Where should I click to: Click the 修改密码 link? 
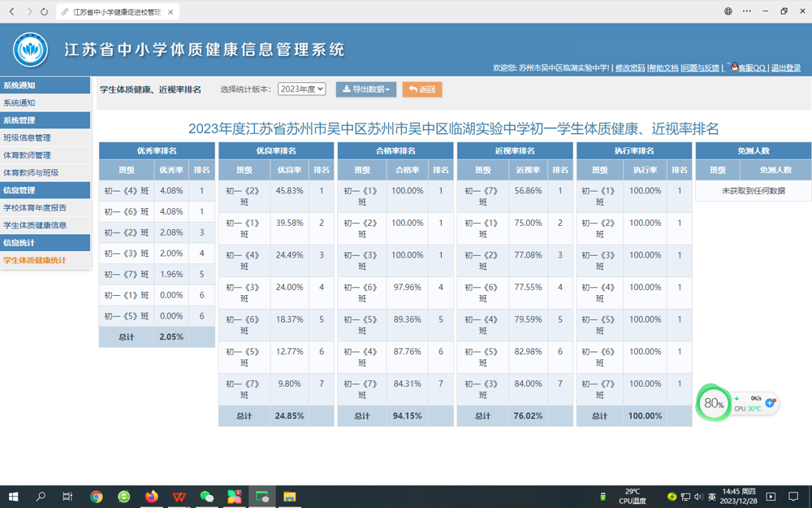630,68
